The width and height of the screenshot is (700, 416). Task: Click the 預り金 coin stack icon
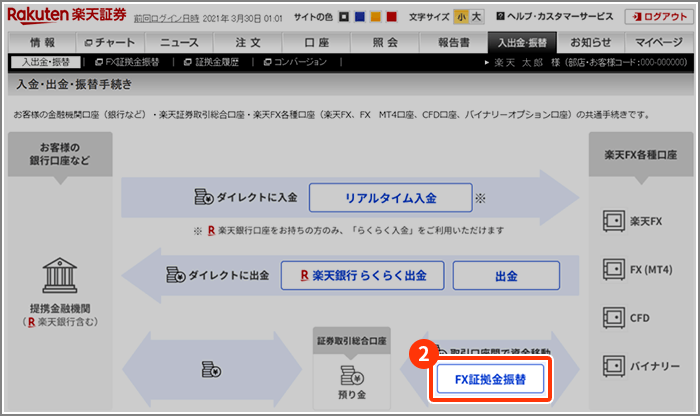click(352, 375)
